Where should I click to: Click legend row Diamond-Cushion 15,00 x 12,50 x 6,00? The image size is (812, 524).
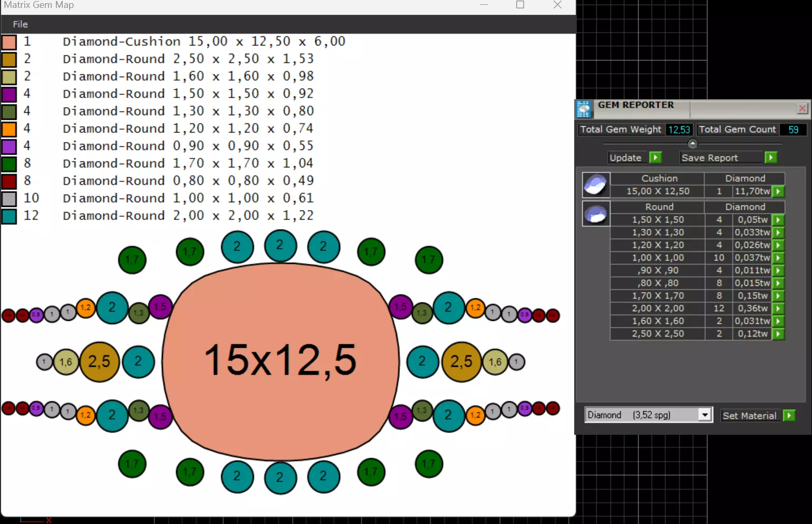(204, 42)
